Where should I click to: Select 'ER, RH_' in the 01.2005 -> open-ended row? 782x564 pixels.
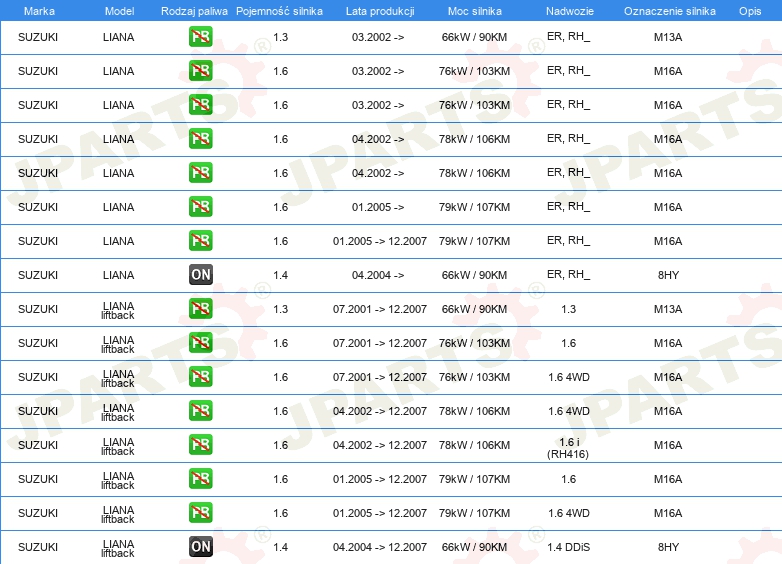click(x=569, y=206)
